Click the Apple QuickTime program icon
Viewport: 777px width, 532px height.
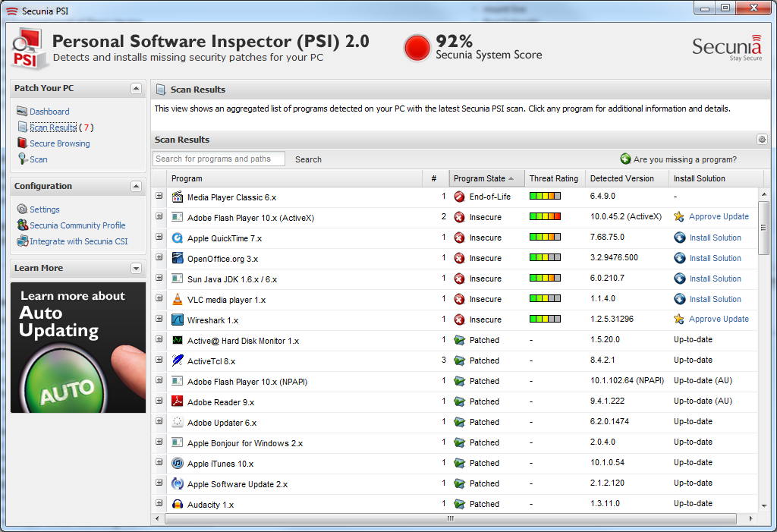(178, 238)
